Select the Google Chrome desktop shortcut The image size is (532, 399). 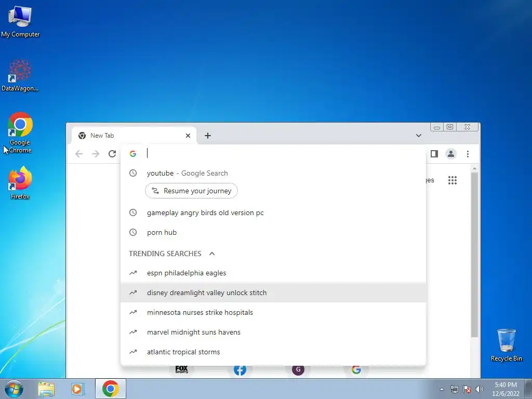click(20, 132)
